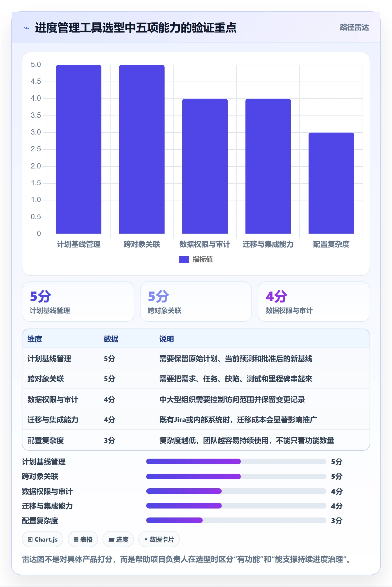The image size is (392, 587).
Task: Click the square icon in Chart.js chip
Action: pyautogui.click(x=30, y=540)
